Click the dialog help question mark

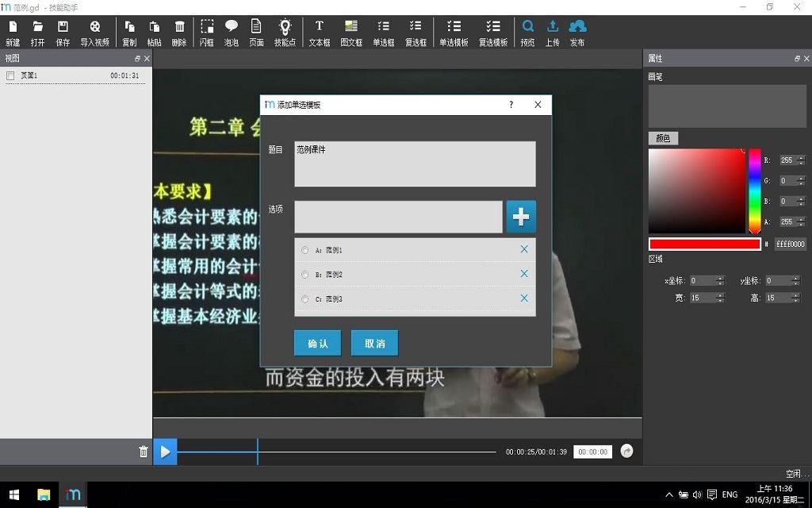pyautogui.click(x=511, y=105)
